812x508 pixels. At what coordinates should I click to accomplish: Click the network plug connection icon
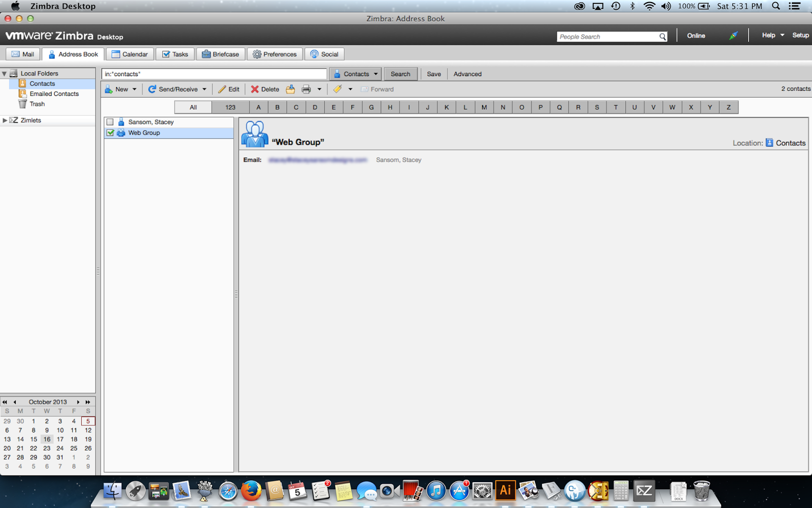pyautogui.click(x=733, y=36)
